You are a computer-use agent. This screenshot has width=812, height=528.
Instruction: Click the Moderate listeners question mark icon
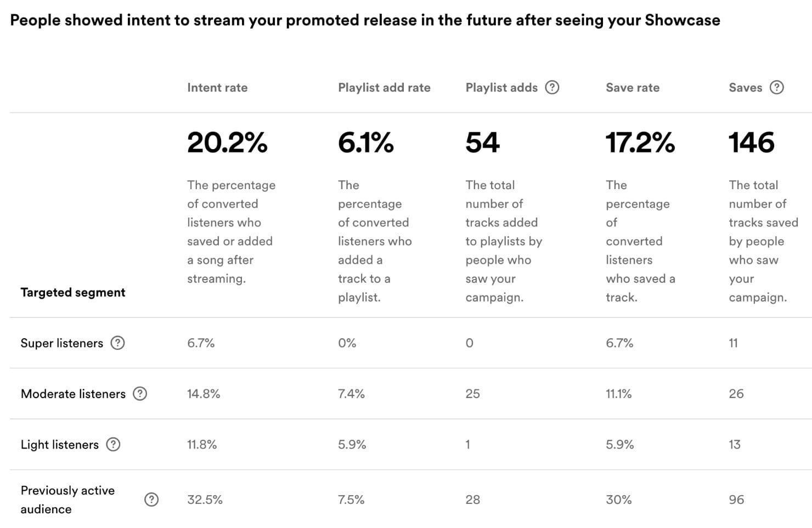(140, 394)
